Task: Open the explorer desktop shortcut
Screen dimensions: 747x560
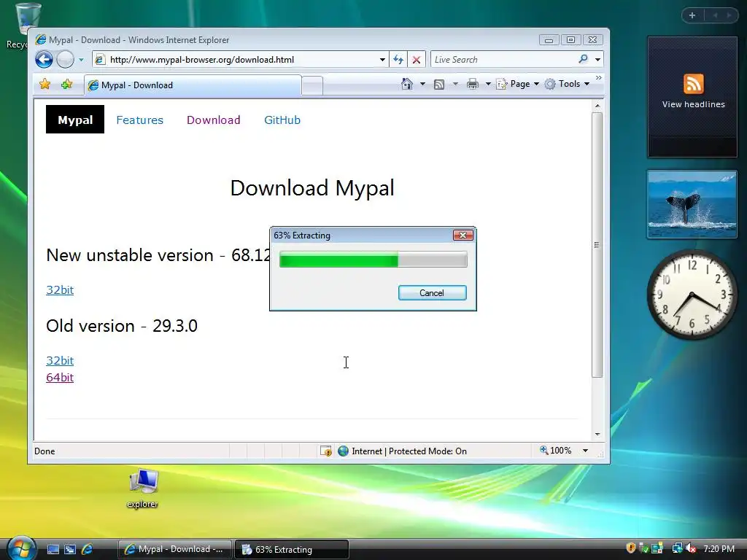Action: click(143, 489)
